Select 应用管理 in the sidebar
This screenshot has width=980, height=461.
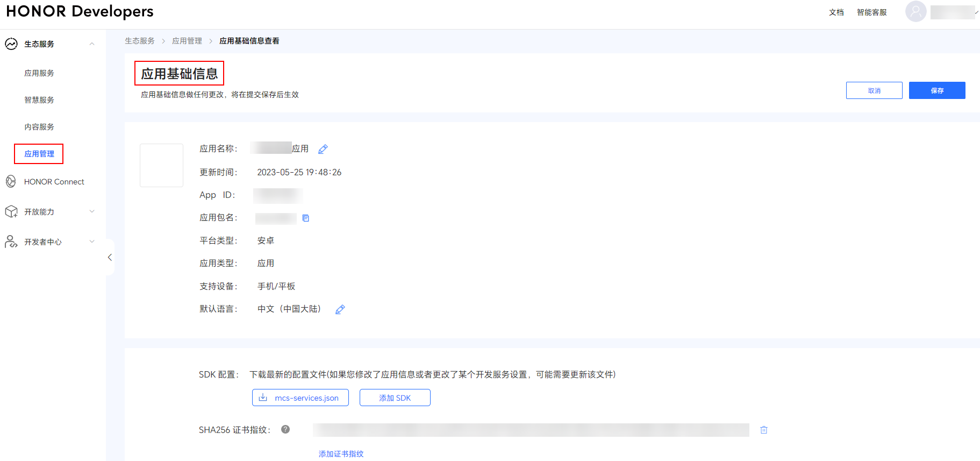(x=39, y=154)
